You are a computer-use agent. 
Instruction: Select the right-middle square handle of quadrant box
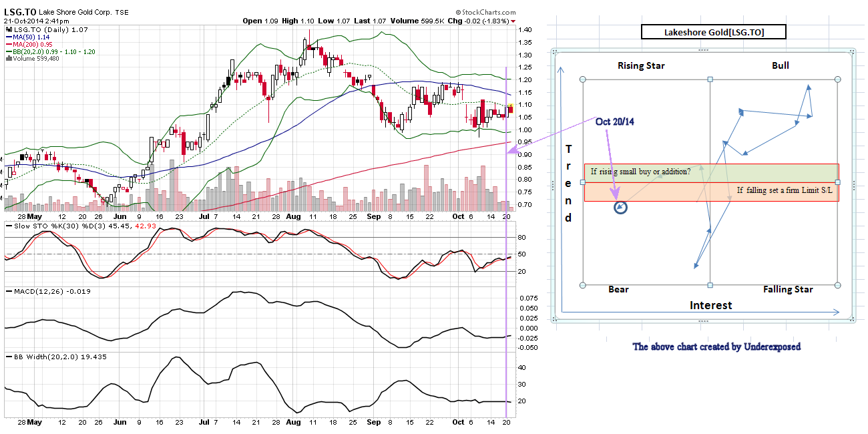pyautogui.click(x=837, y=182)
